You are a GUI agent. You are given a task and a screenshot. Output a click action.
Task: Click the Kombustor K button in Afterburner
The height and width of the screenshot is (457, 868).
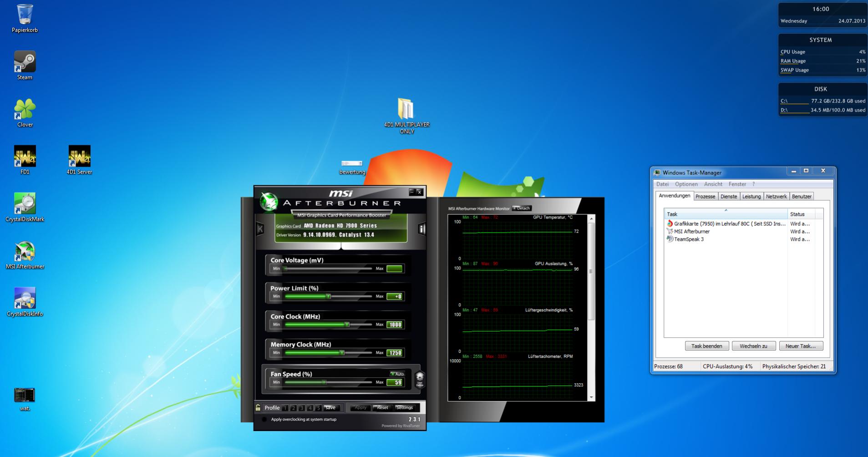tap(260, 229)
